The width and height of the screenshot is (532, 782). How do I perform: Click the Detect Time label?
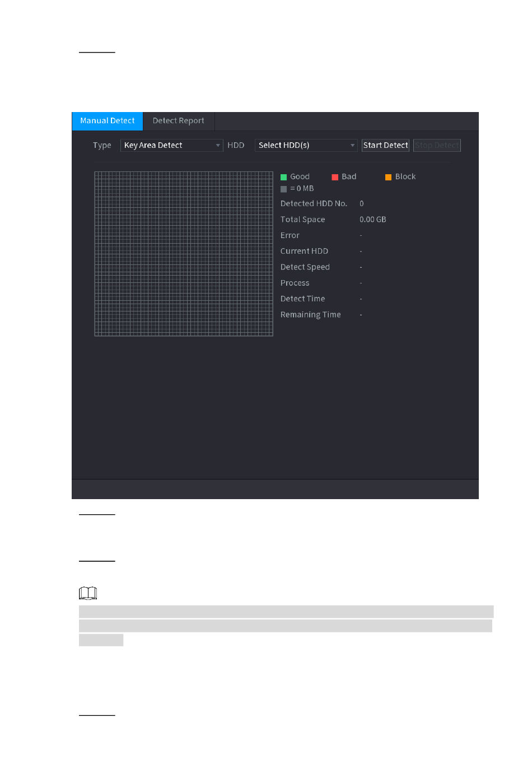click(302, 299)
